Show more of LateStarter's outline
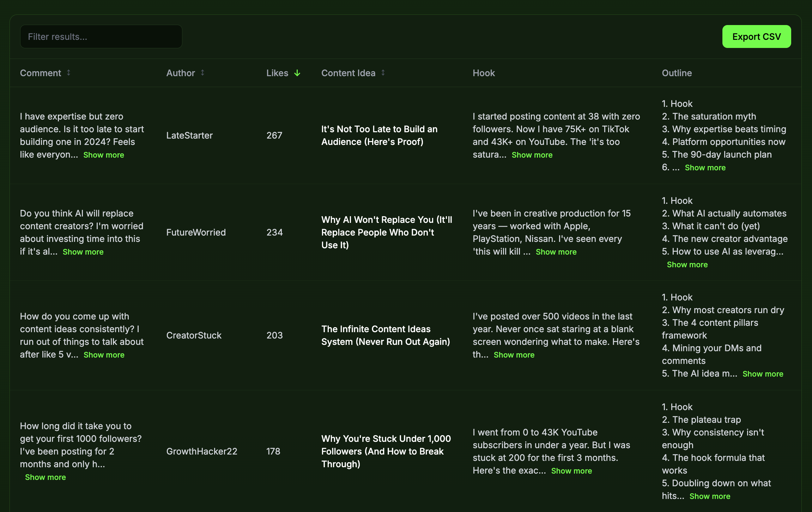 705,168
